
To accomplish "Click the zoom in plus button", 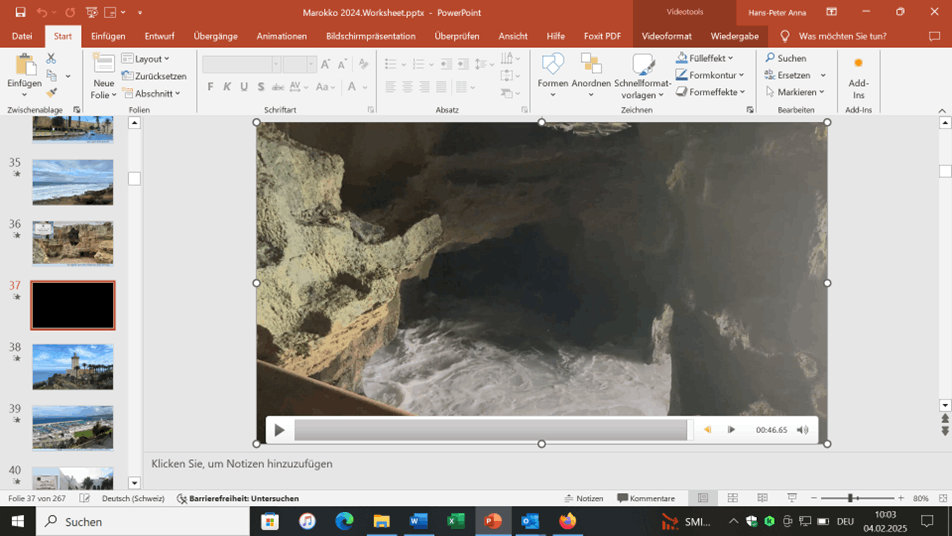I will (x=901, y=498).
